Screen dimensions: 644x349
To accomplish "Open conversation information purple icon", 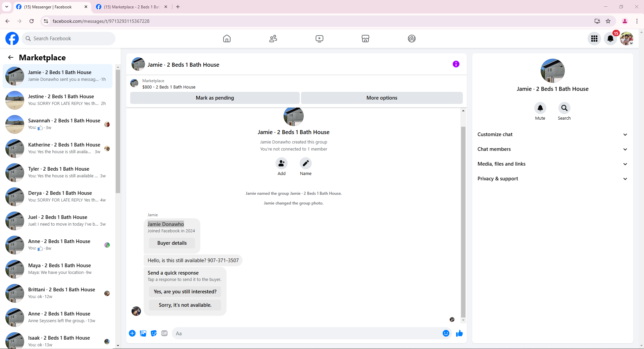I will coord(456,64).
